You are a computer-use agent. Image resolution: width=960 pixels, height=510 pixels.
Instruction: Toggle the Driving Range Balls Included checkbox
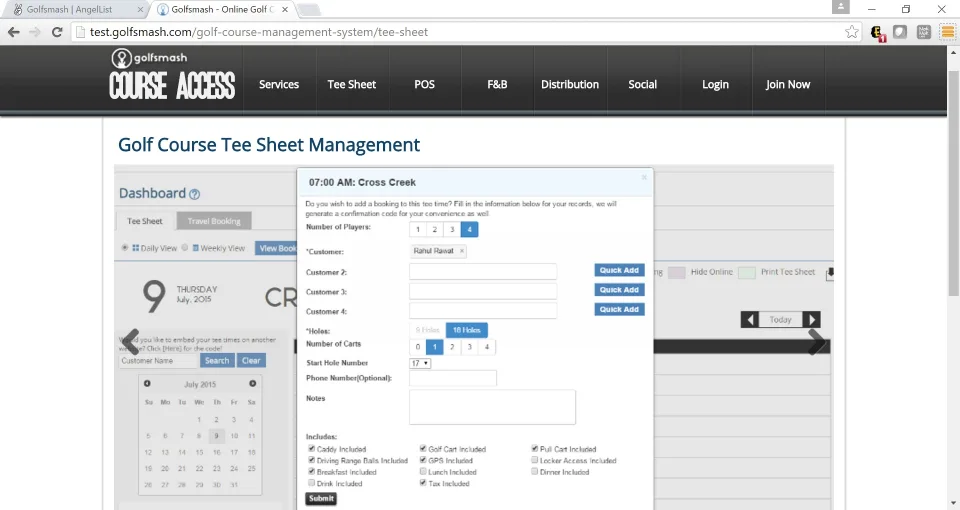point(312,460)
